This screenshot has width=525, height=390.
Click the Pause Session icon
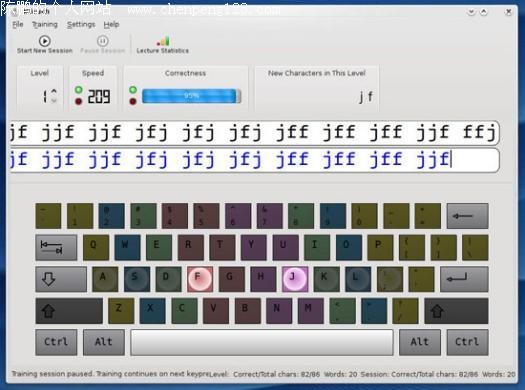102,41
